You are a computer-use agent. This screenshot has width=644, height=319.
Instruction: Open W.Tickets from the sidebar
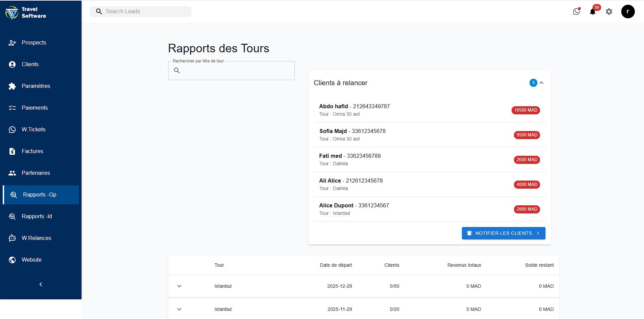point(34,129)
